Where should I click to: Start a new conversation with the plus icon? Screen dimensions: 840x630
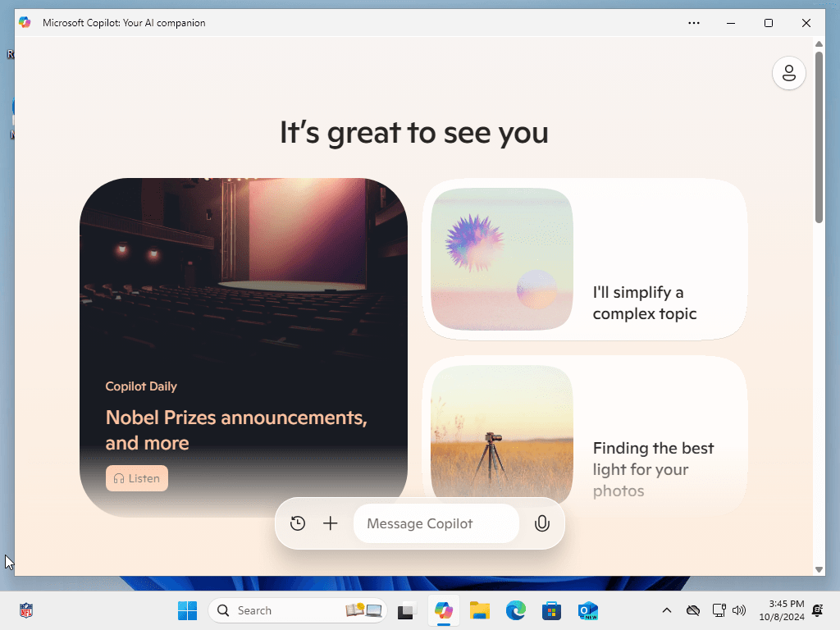click(x=331, y=523)
